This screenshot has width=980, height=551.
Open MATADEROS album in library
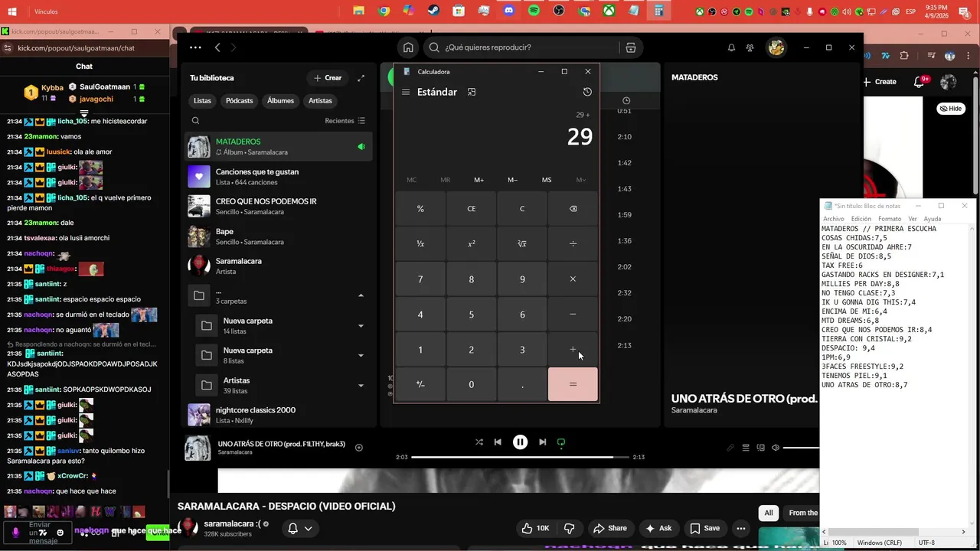click(x=278, y=147)
